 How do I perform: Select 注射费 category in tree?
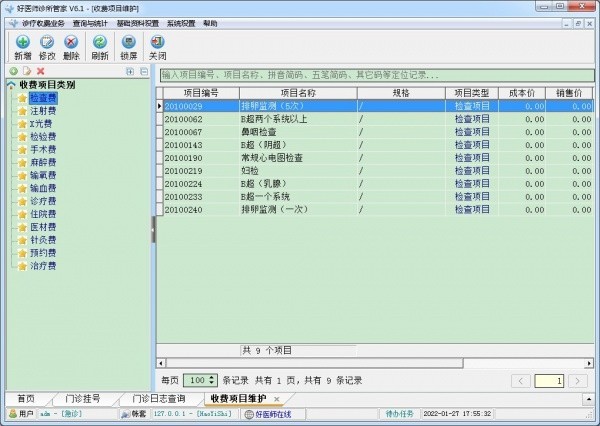(x=43, y=111)
